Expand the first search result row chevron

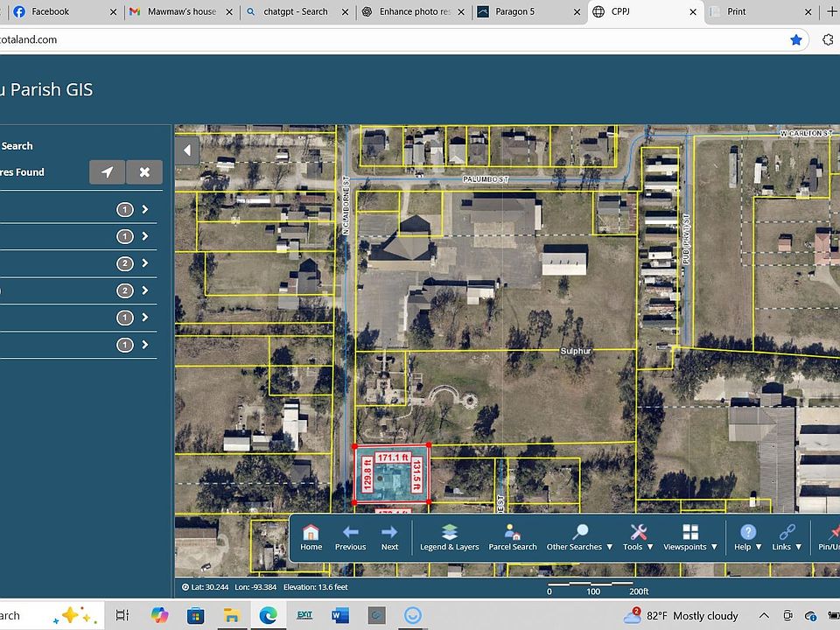(144, 210)
